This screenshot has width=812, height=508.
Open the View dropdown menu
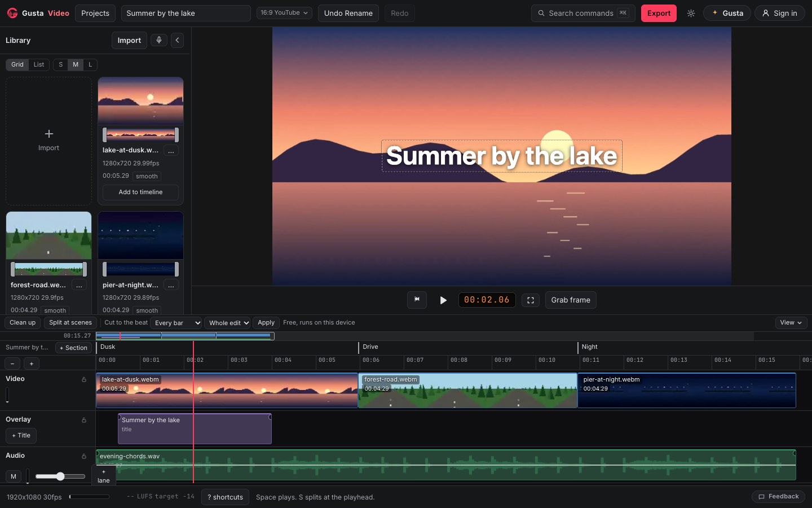(x=791, y=323)
